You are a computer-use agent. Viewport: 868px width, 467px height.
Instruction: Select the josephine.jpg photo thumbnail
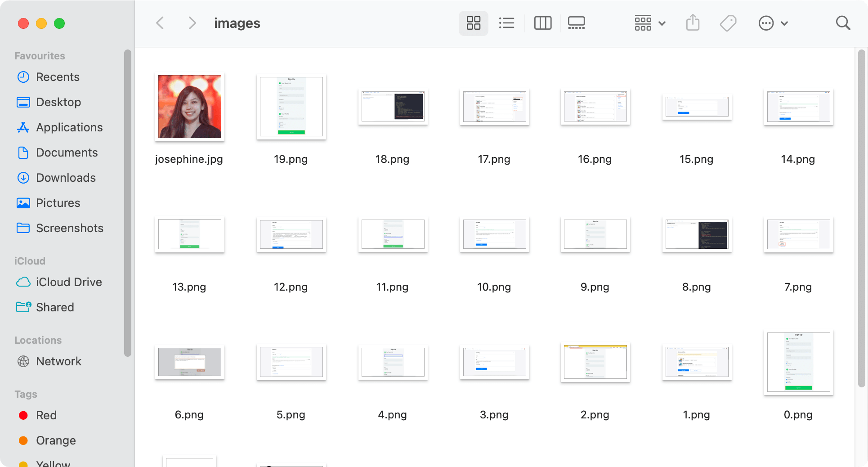pyautogui.click(x=190, y=107)
